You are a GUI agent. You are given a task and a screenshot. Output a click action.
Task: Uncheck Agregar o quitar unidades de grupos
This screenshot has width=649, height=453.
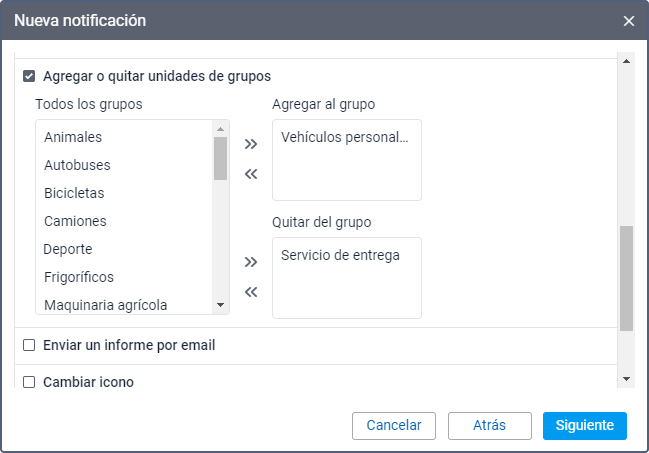click(29, 76)
